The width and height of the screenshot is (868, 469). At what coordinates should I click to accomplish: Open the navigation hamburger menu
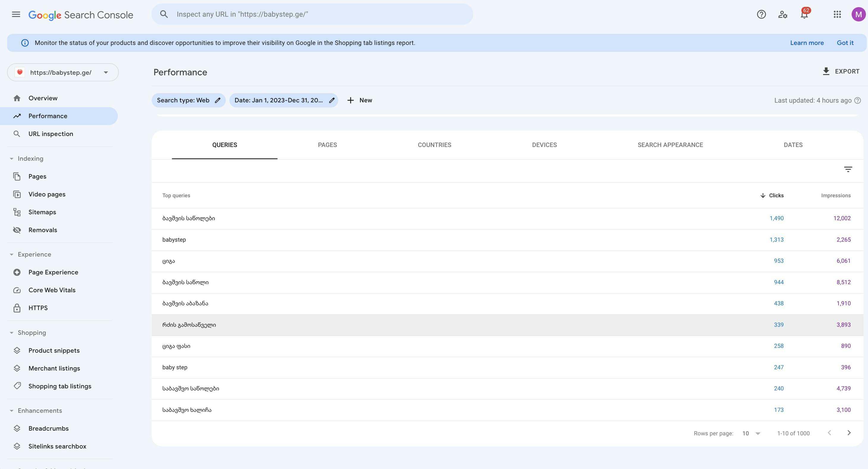coord(16,14)
